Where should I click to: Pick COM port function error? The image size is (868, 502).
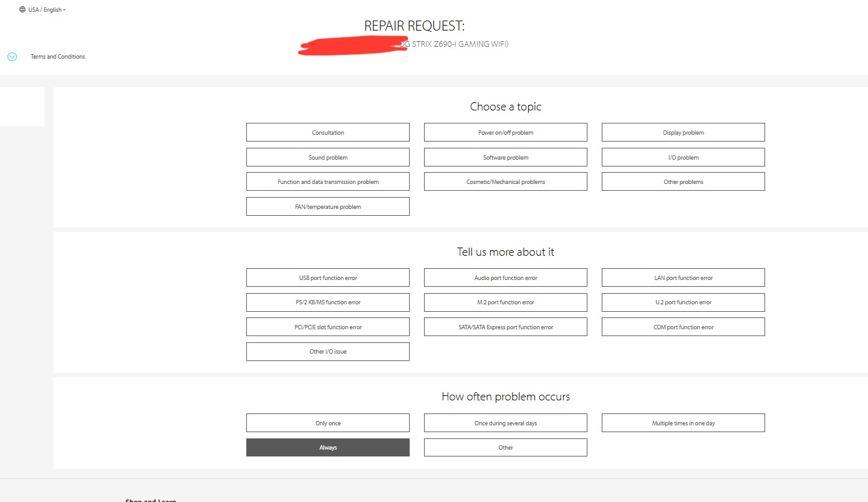(683, 327)
